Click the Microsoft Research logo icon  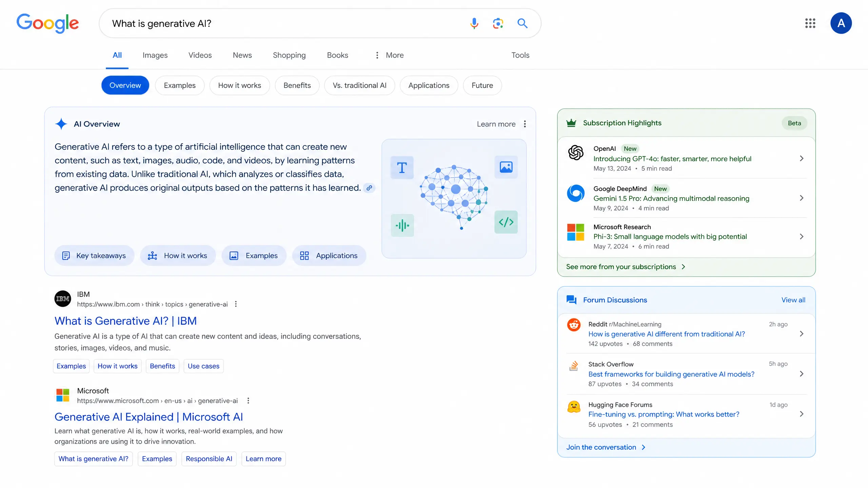(576, 232)
